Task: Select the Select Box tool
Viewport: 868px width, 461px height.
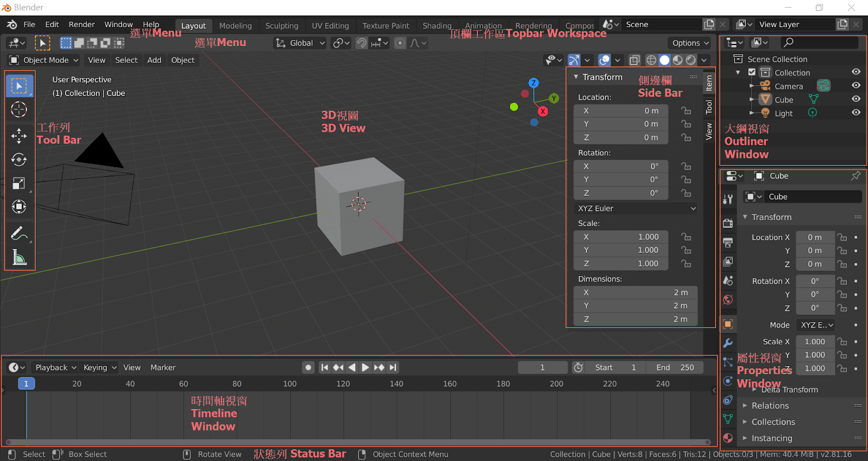Action: click(x=20, y=86)
